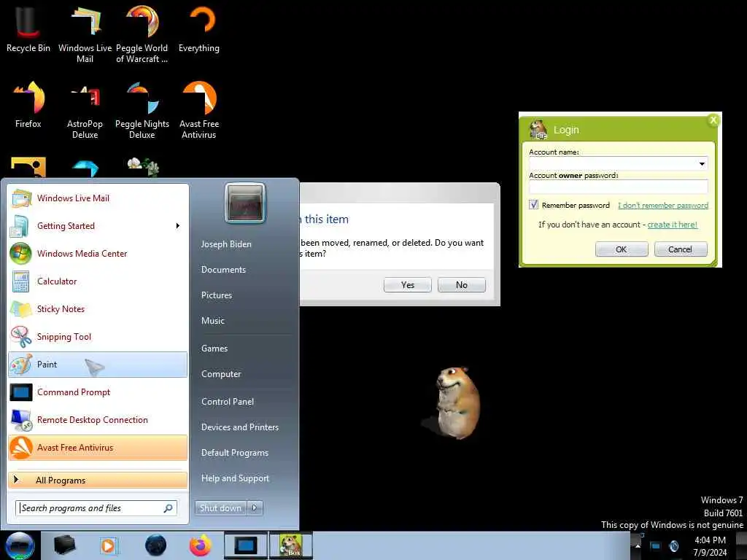The height and width of the screenshot is (560, 747).
Task: Launch Snipping Tool from Start menu
Action: pos(98,337)
